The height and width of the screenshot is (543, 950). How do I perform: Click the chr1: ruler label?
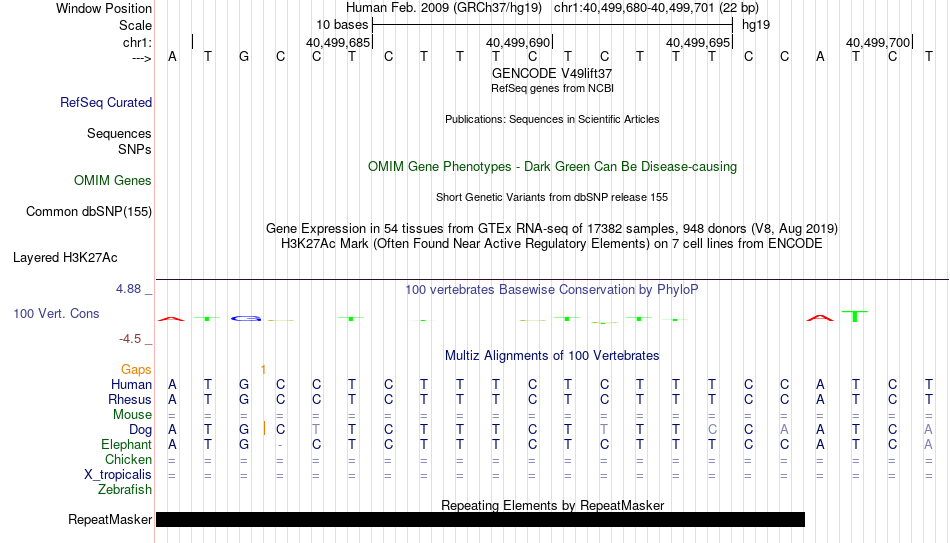tap(137, 42)
